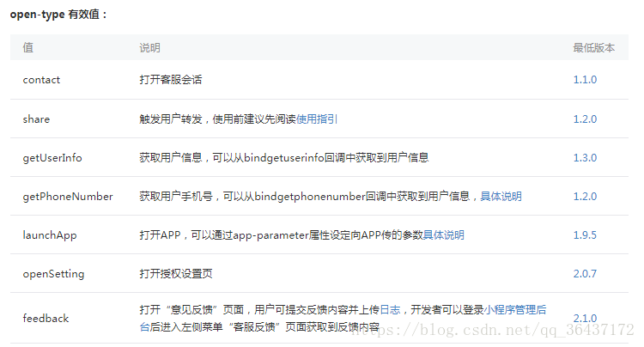Select the 'openSetting' value cell

[x=53, y=273]
